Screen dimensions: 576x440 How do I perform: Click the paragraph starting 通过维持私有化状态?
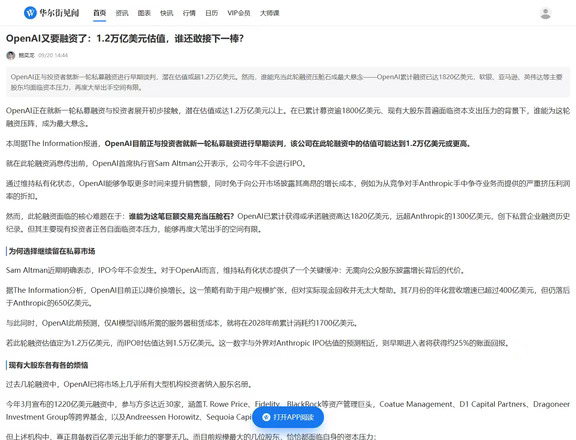(x=288, y=190)
